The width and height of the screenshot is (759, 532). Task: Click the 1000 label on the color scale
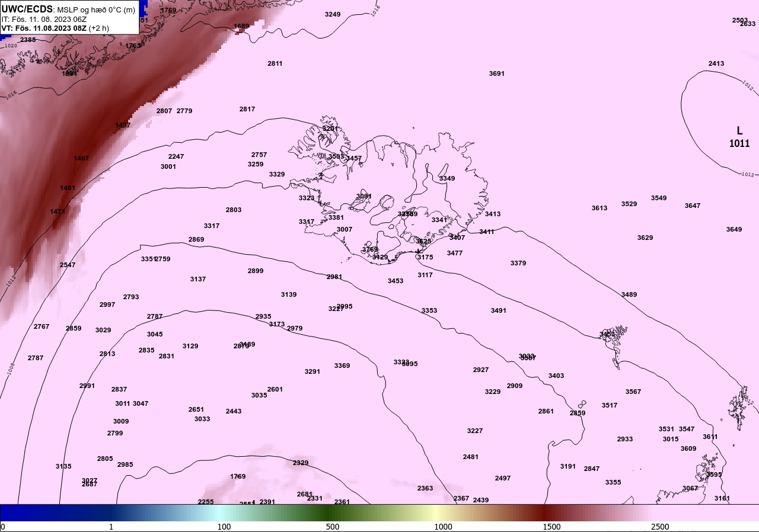pos(443,527)
